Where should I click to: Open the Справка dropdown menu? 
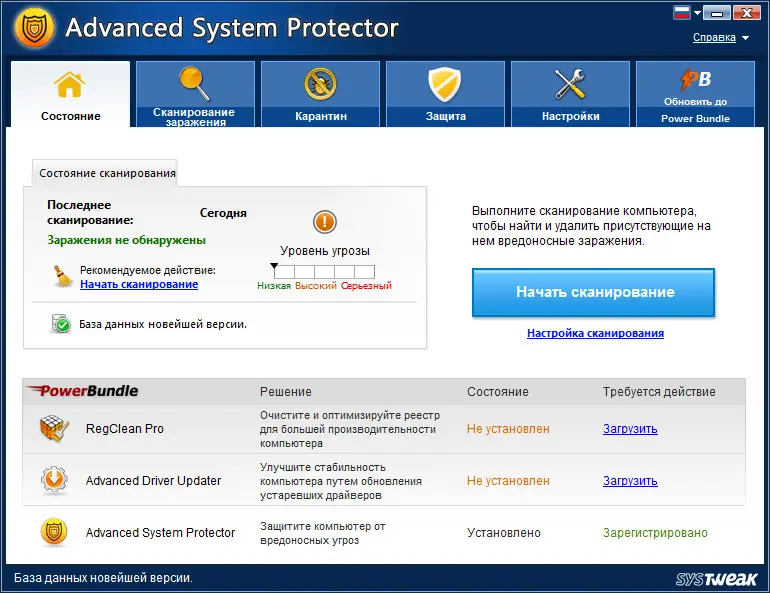click(x=720, y=38)
